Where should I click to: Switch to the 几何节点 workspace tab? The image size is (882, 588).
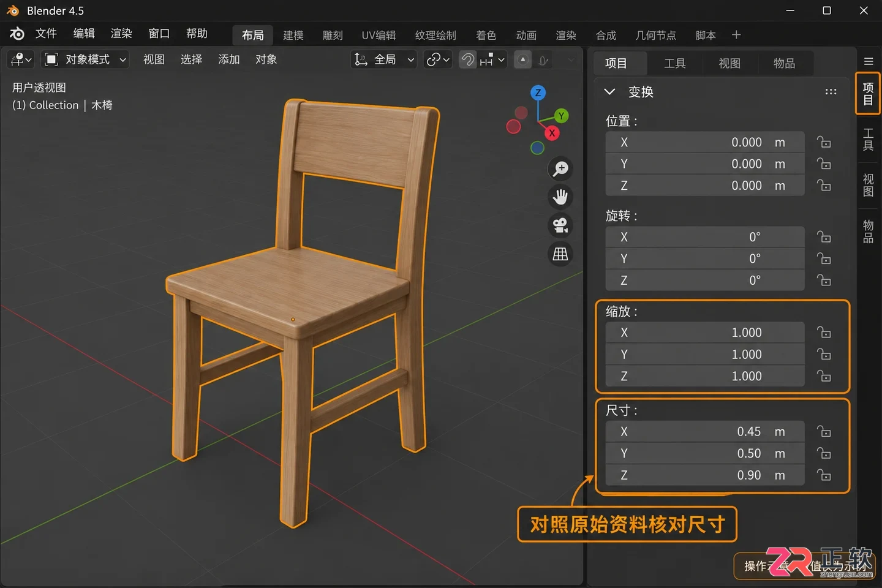click(655, 36)
